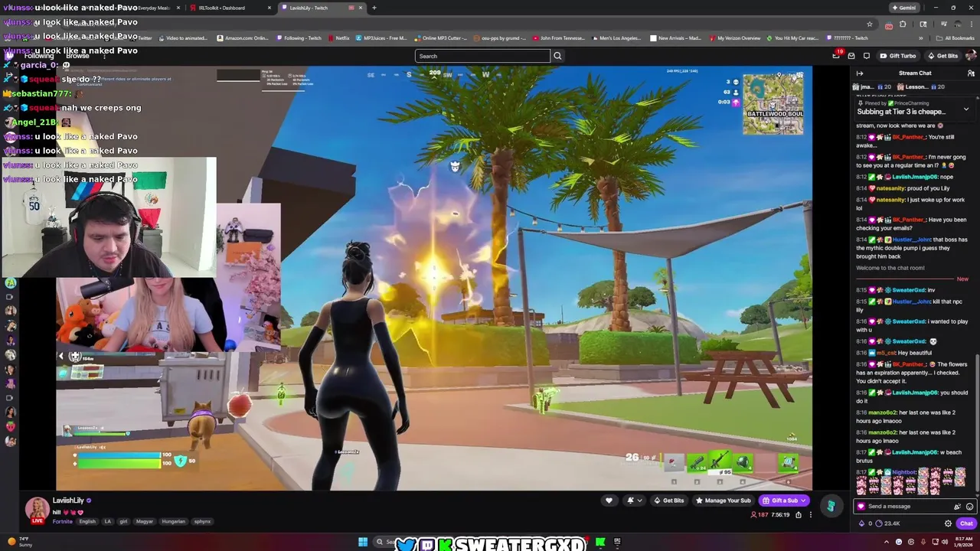The height and width of the screenshot is (551, 980).
Task: Open LaviishLily channel avatar
Action: click(x=37, y=510)
